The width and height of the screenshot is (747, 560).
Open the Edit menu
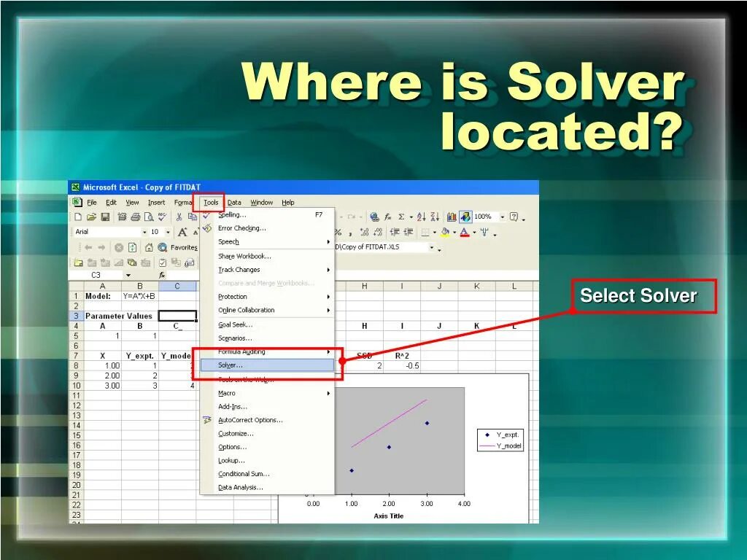click(x=111, y=203)
